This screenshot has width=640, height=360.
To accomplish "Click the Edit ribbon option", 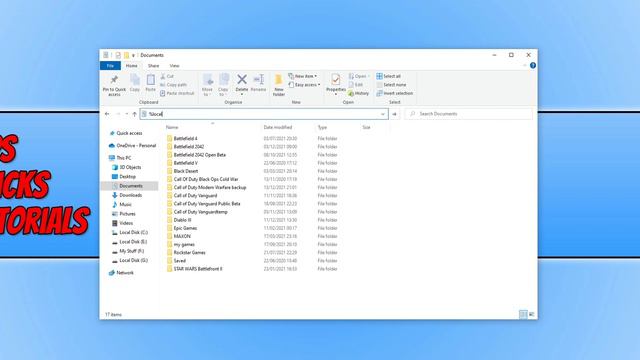I will pyautogui.click(x=356, y=85).
